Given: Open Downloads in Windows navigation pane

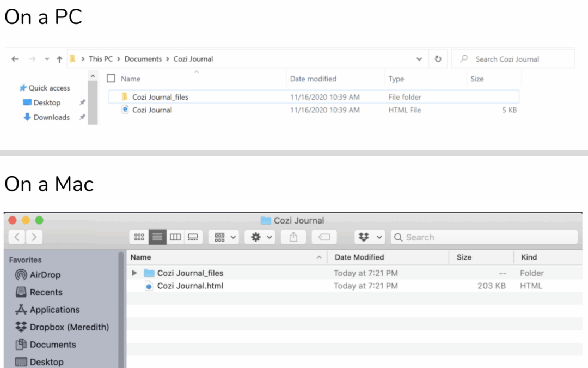Looking at the screenshot, I should tap(46, 117).
